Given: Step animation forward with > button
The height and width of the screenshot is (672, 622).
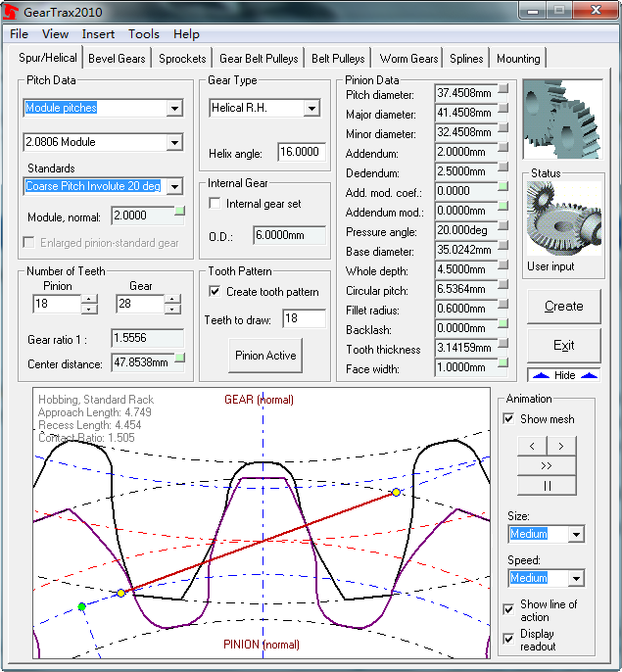Looking at the screenshot, I should (561, 446).
